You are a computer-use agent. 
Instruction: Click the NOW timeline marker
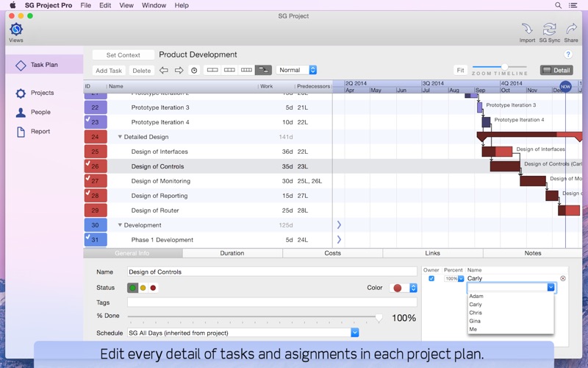tap(565, 86)
